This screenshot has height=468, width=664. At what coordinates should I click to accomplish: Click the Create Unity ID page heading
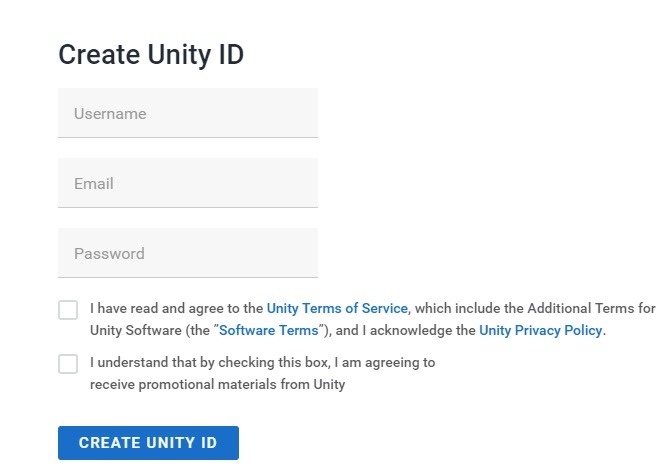point(151,55)
